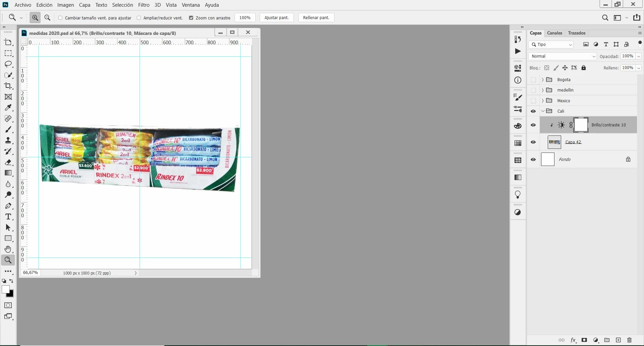Select the History Brush tool

8,151
